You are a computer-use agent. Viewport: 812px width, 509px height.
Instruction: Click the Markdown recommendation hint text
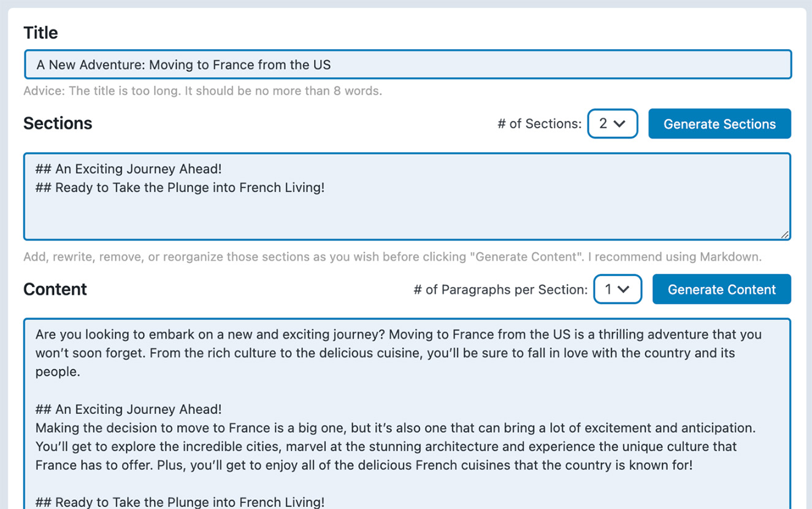pyautogui.click(x=393, y=256)
